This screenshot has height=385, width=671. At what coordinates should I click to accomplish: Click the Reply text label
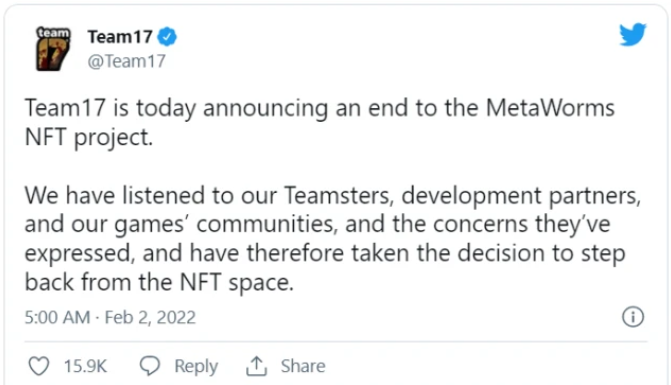[196, 367]
